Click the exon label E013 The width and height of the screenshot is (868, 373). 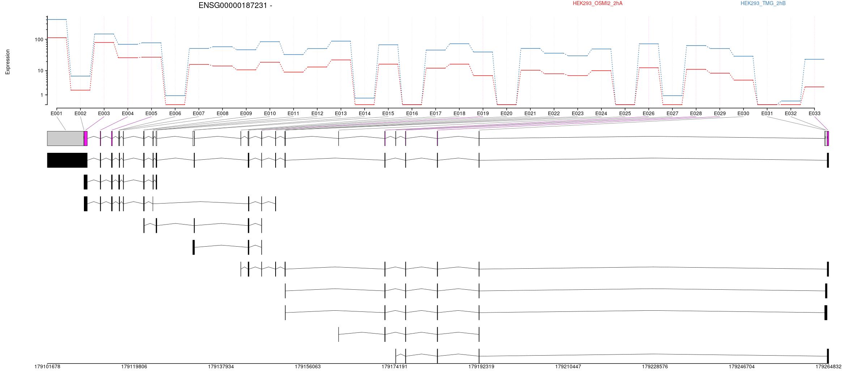pyautogui.click(x=341, y=113)
